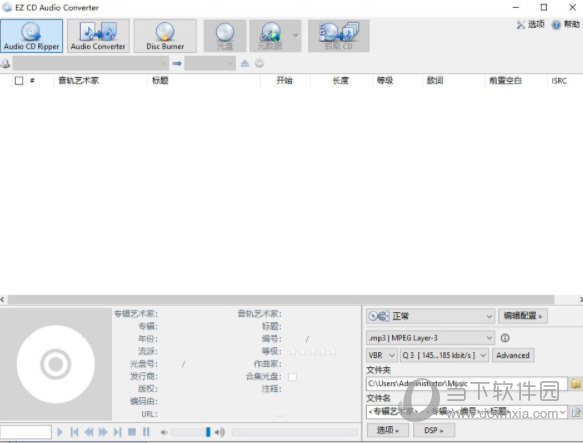The image size is (583, 443).
Task: Switch to the Disc Burner mode
Action: pyautogui.click(x=165, y=36)
